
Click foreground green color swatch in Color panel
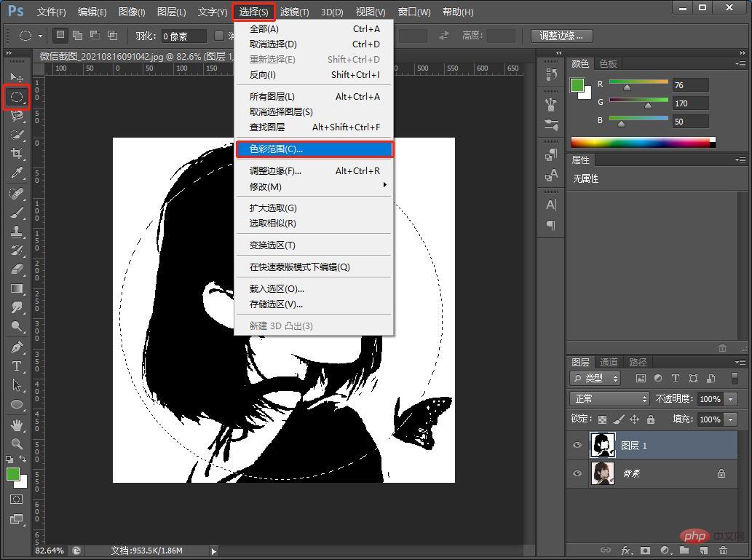(x=577, y=85)
